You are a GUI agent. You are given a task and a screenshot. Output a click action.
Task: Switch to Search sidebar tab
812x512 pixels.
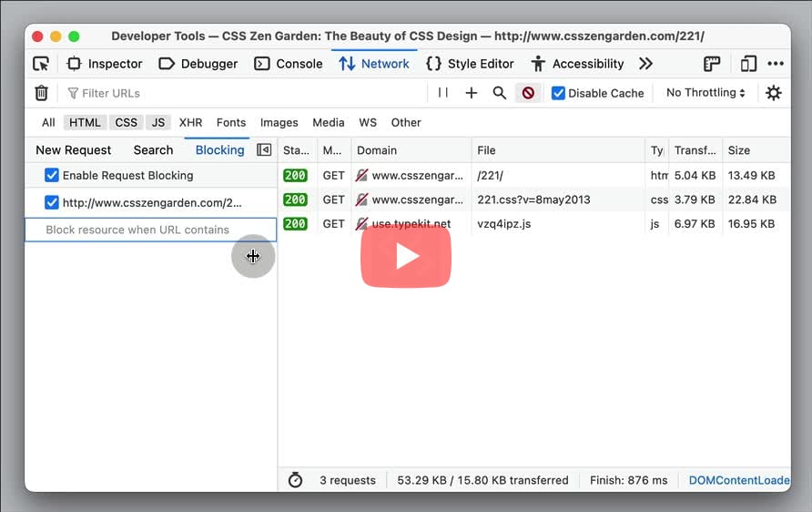pos(153,150)
